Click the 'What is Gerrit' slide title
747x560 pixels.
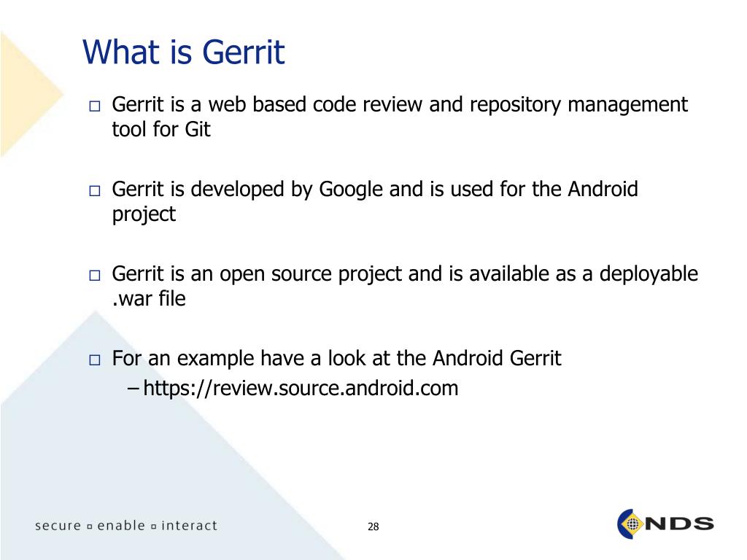[183, 52]
